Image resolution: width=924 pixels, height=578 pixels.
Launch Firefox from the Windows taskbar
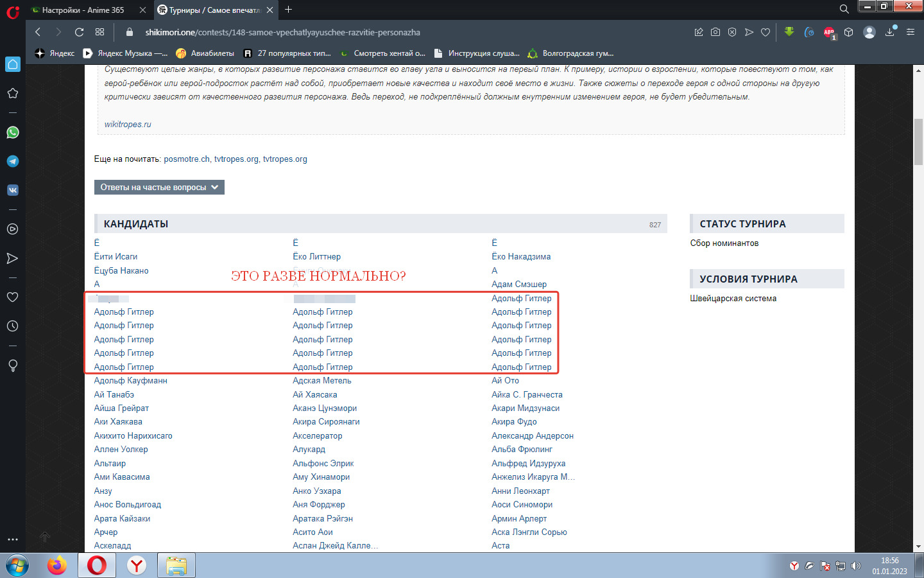57,566
